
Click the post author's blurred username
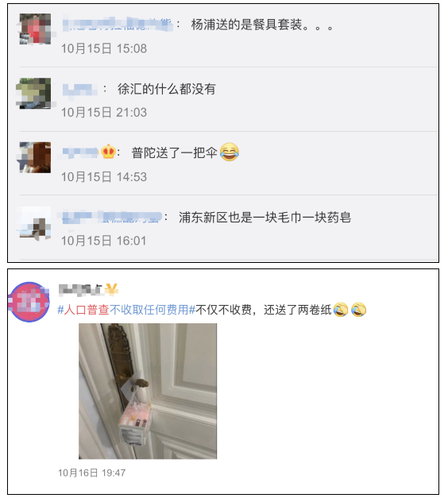pyautogui.click(x=81, y=289)
